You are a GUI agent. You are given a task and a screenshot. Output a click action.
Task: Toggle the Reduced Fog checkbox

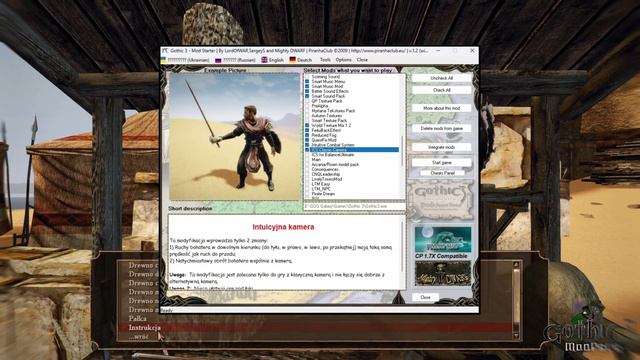(x=307, y=135)
